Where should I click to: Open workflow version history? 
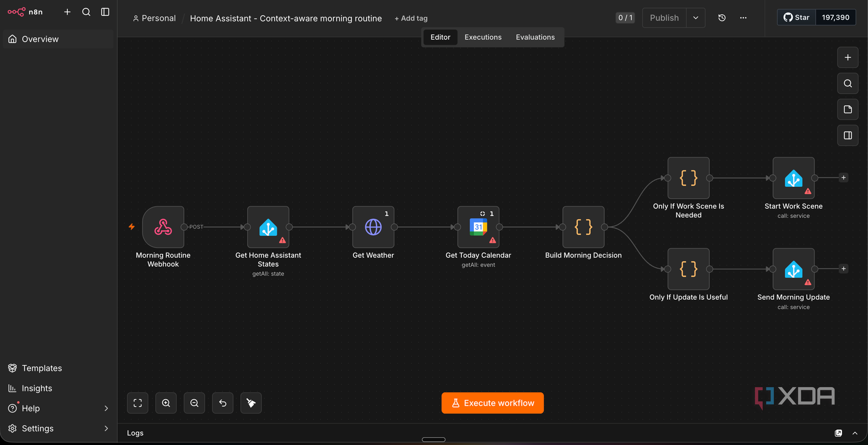(x=722, y=18)
